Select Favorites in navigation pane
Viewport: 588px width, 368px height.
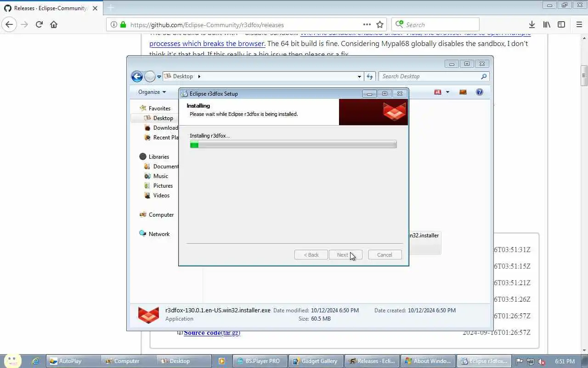tap(159, 109)
